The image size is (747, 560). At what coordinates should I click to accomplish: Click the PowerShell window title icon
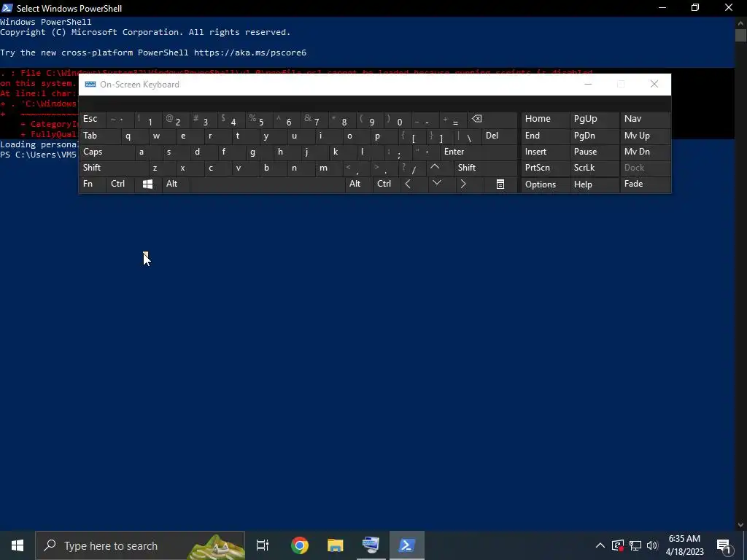tap(7, 7)
